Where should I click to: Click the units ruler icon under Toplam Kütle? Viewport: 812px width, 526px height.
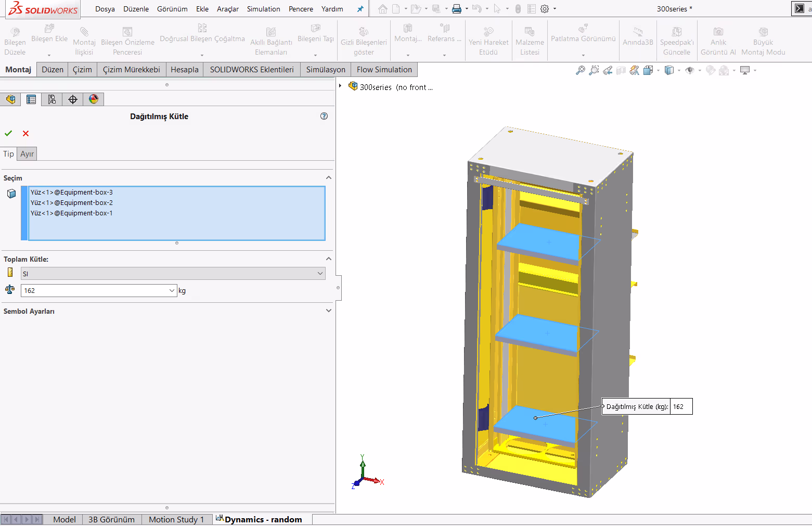(10, 272)
